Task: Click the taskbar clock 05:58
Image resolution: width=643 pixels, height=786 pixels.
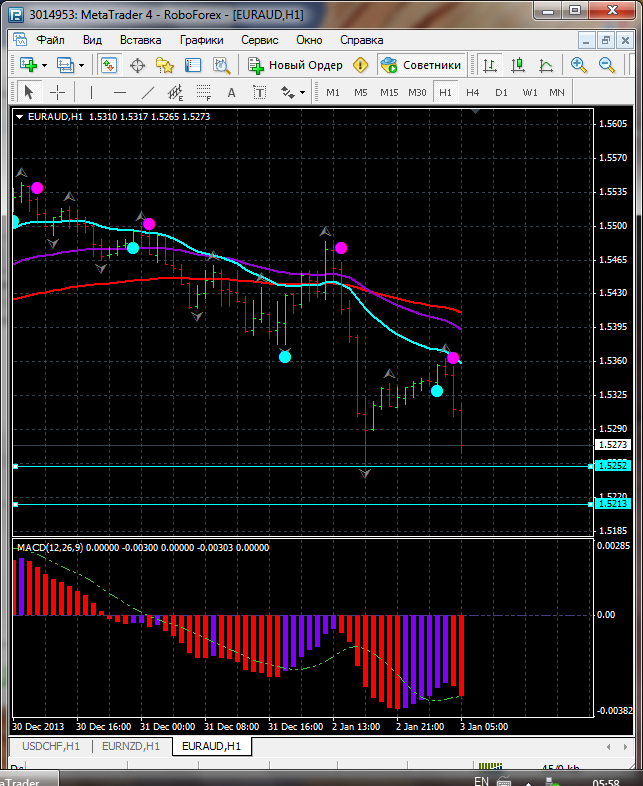Action: click(605, 782)
